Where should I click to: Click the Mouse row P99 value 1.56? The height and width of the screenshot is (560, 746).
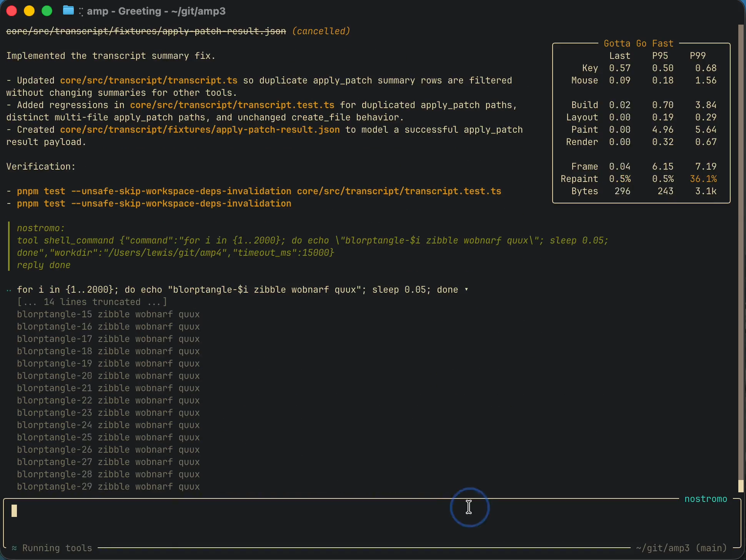(x=706, y=80)
